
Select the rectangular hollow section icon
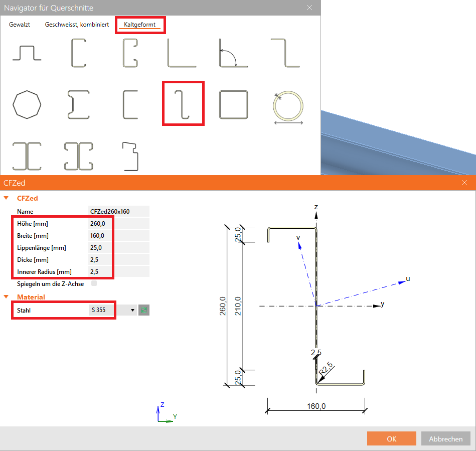pyautogui.click(x=233, y=104)
